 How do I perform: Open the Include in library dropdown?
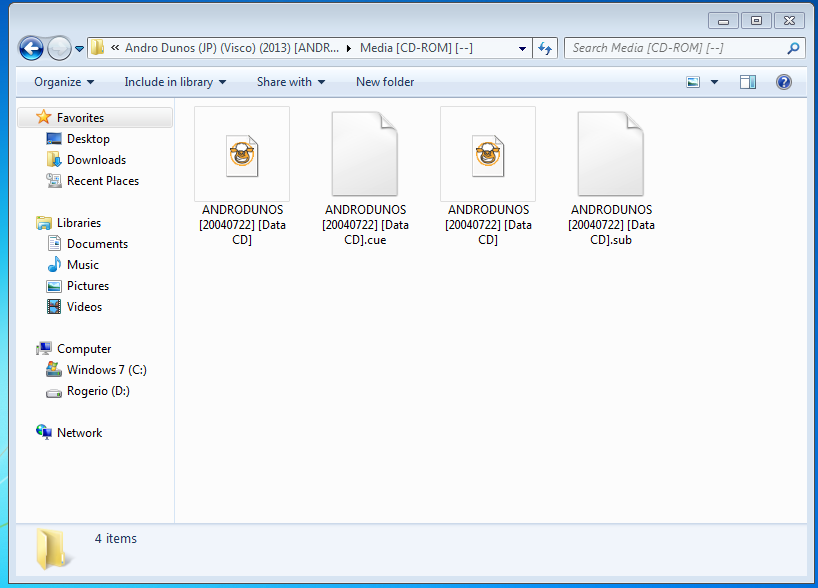[175, 82]
